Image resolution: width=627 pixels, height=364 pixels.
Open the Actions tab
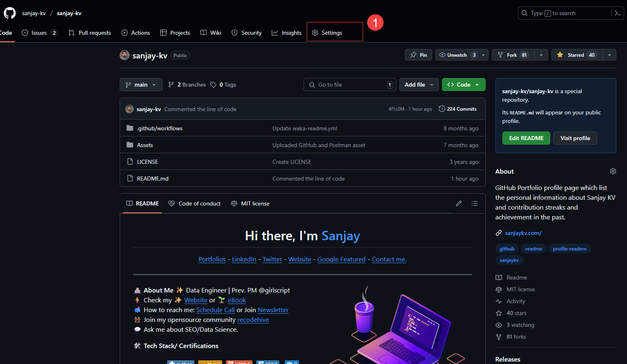136,33
